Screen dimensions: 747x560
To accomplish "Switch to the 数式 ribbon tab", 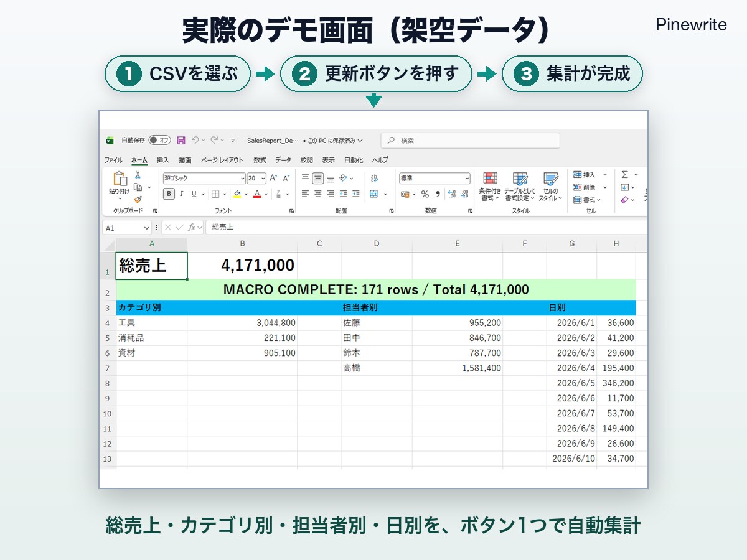I will 260,161.
